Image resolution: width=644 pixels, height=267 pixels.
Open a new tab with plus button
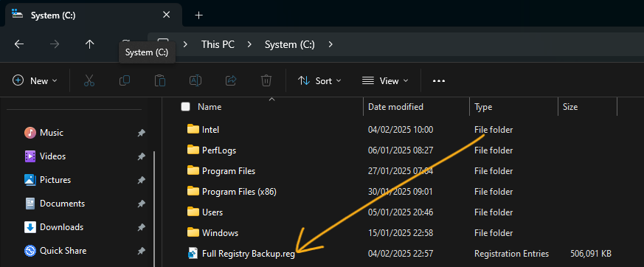(198, 15)
